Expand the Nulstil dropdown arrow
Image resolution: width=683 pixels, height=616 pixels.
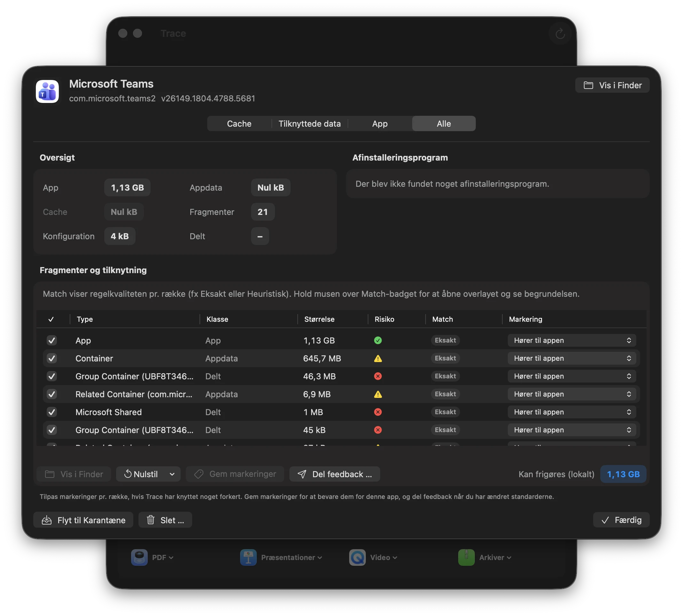click(x=172, y=474)
